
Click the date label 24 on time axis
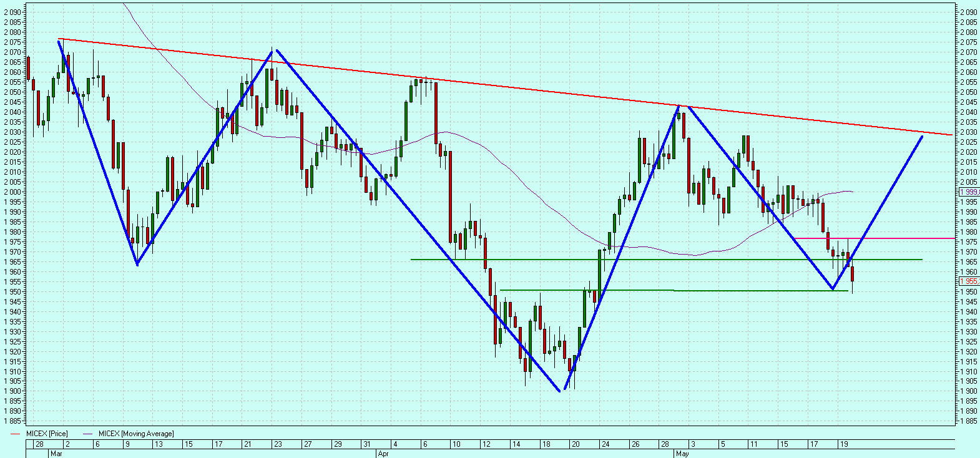(605, 444)
